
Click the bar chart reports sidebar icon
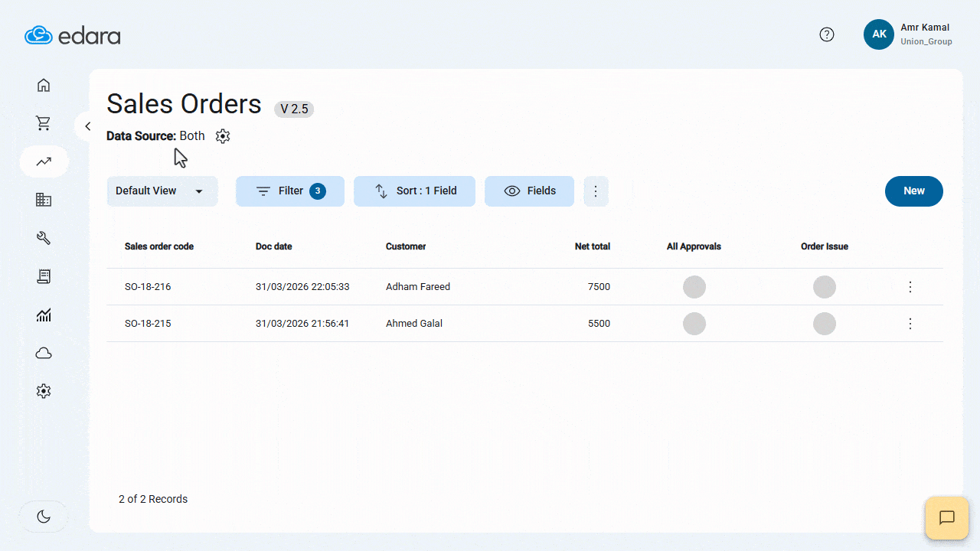(44, 315)
